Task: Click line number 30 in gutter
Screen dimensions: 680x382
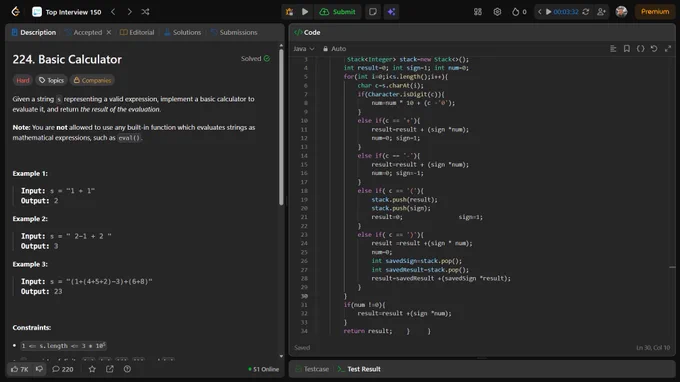Action: [304, 296]
